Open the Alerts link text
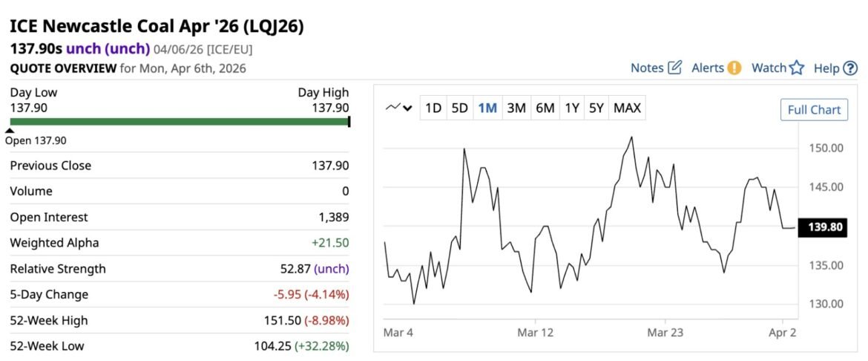The image size is (868, 361). point(707,68)
